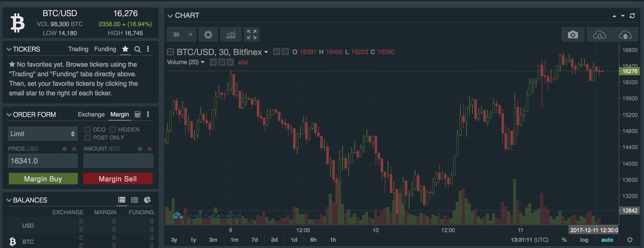Viewport: 644px width, 248px height.
Task: Open the Limit order type dropdown
Action: [x=43, y=134]
